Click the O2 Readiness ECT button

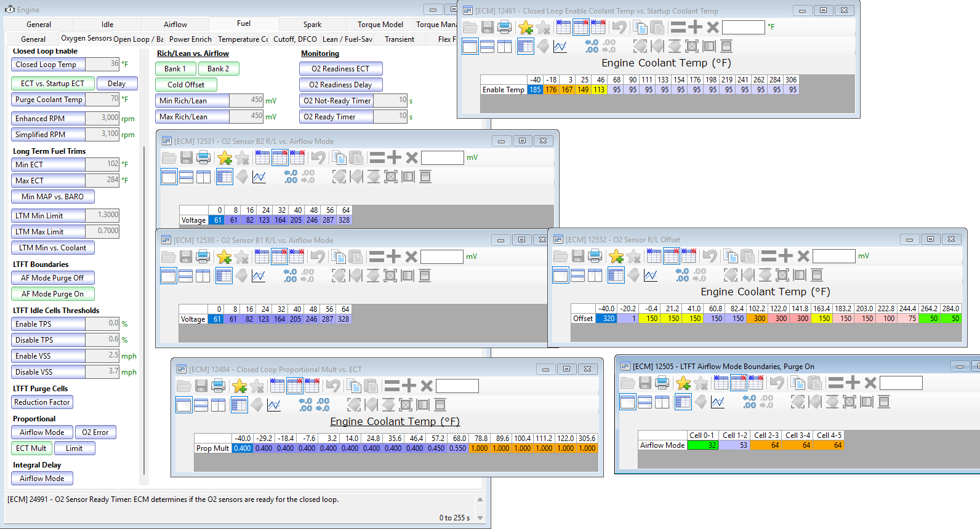click(x=340, y=69)
